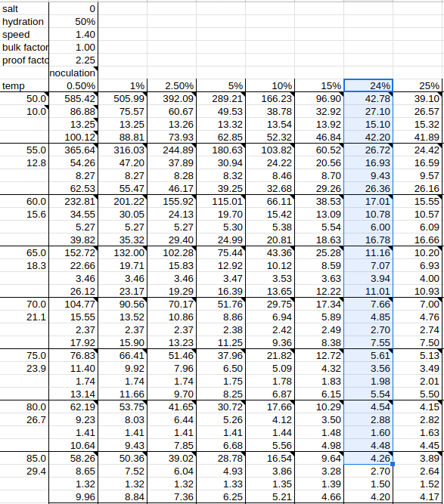This screenshot has height=504, width=444.
Task: Select the cell containing 166.23
Action: pyautogui.click(x=270, y=99)
